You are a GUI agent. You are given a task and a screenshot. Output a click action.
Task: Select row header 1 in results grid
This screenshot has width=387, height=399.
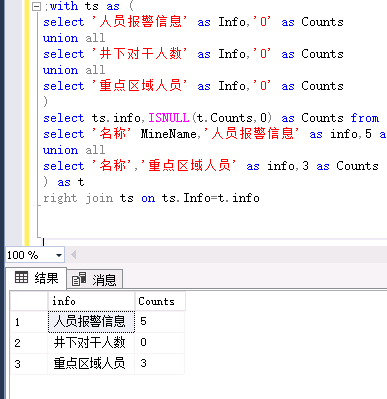point(29,322)
